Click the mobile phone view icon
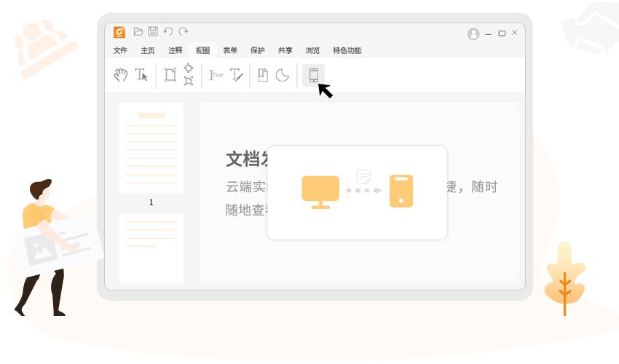This screenshot has width=619, height=364. (314, 75)
